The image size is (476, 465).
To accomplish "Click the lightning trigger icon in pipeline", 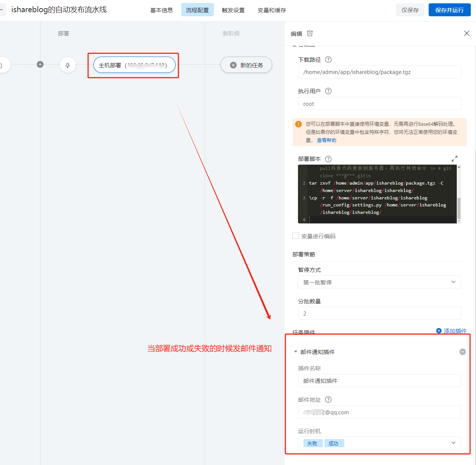I will point(68,65).
